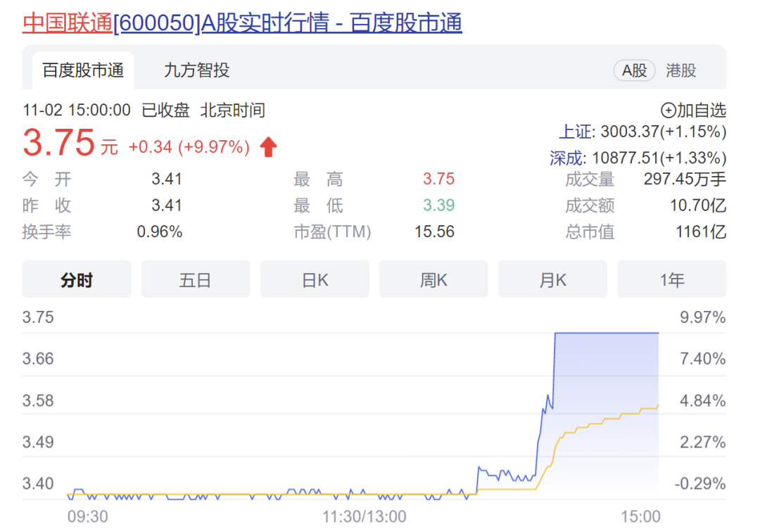Select the 港股 market toggle
760x532 pixels.
tap(680, 71)
